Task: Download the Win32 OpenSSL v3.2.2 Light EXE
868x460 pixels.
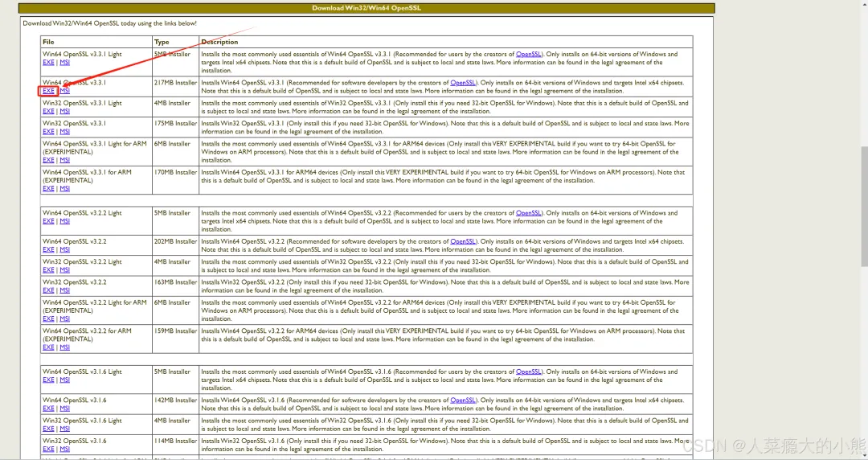Action: (48, 270)
